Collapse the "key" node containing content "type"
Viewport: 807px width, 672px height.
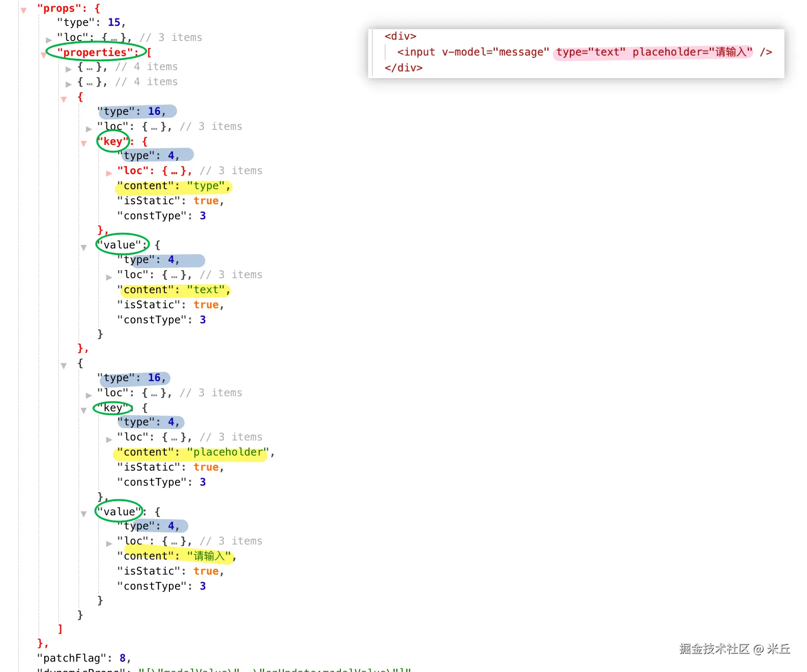tap(84, 144)
